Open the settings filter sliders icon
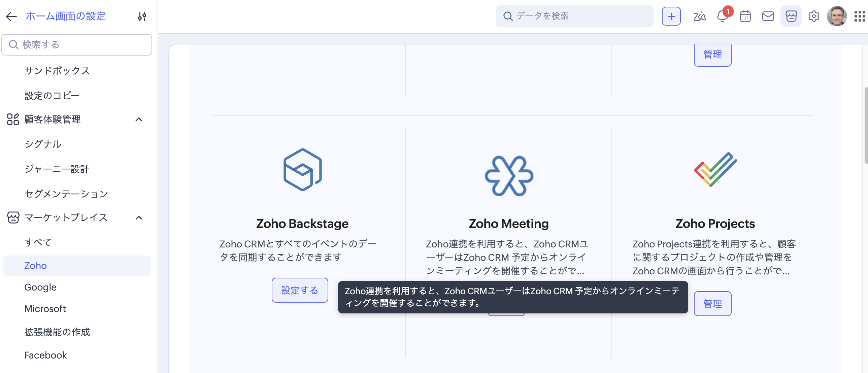Screen dimensions: 868x373 142,16
